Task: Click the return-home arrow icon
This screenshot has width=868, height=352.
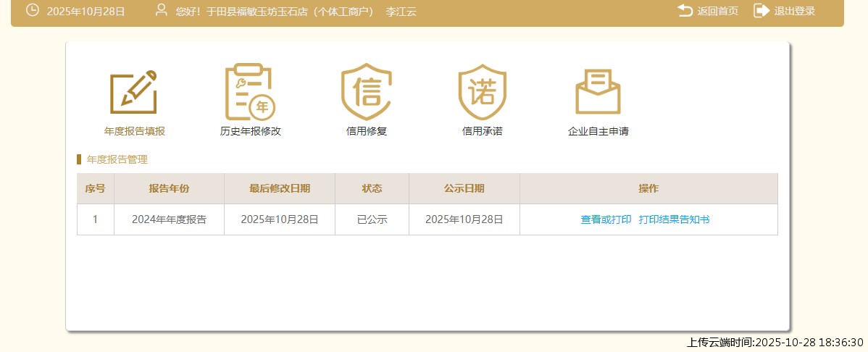Action: pyautogui.click(x=685, y=10)
